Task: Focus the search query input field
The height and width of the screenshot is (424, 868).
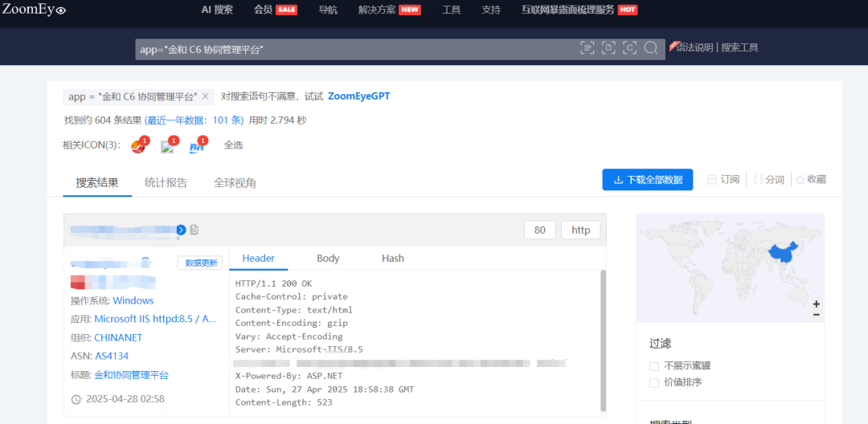Action: pyautogui.click(x=354, y=49)
